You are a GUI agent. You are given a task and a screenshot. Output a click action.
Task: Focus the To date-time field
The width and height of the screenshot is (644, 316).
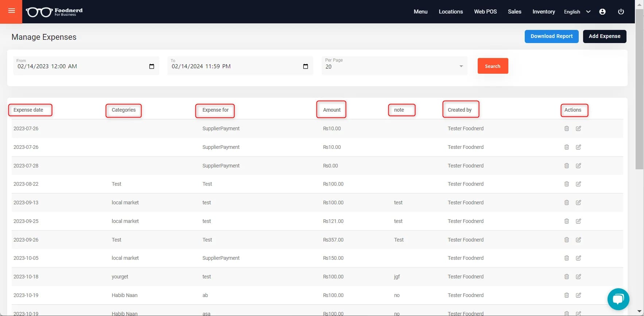(240, 66)
